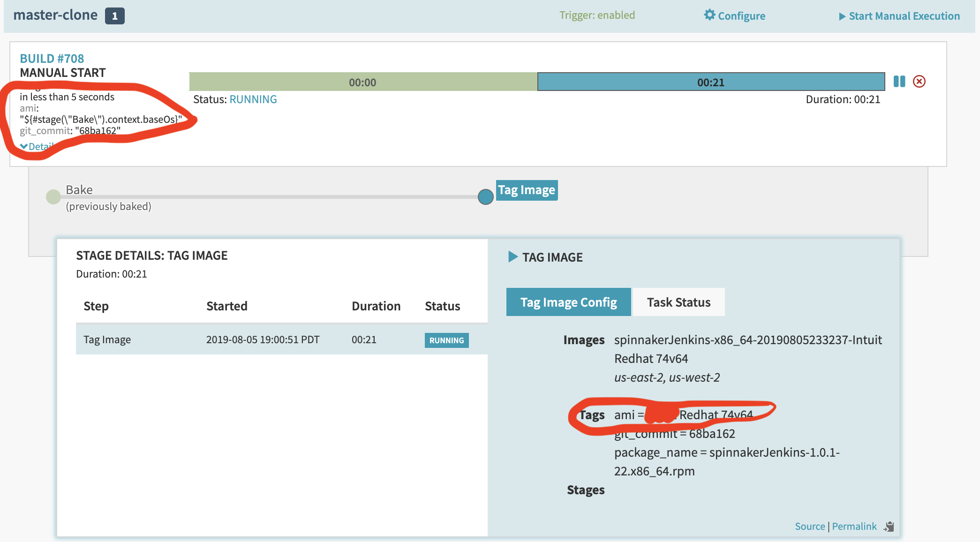Click the Permalink link
Viewport: 980px width, 542px height.
pyautogui.click(x=854, y=526)
